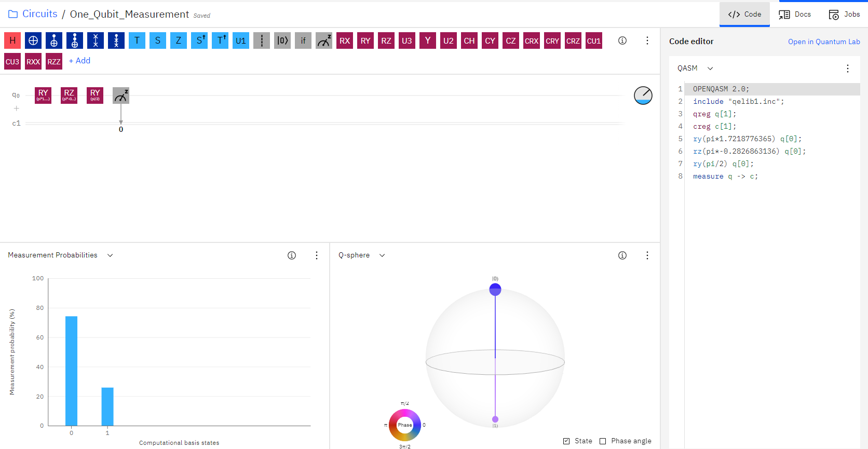Open in Quantum Lab link
868x449 pixels.
pyautogui.click(x=824, y=42)
